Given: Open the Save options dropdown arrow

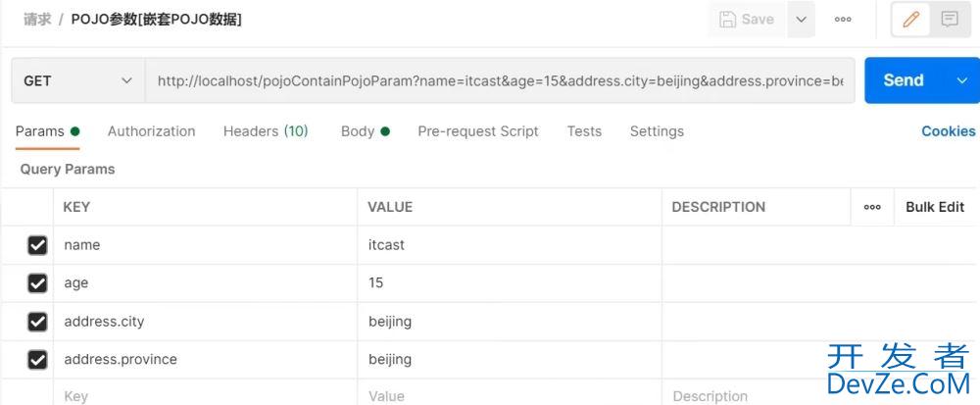Looking at the screenshot, I should click(802, 20).
